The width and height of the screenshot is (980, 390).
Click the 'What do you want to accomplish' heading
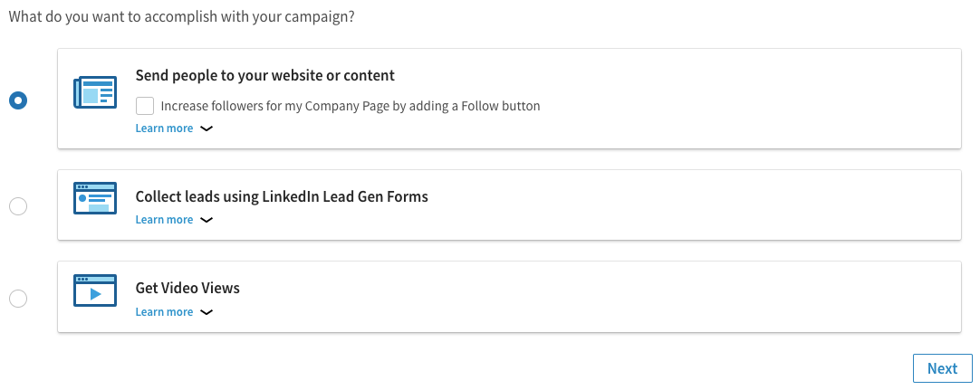point(182,16)
